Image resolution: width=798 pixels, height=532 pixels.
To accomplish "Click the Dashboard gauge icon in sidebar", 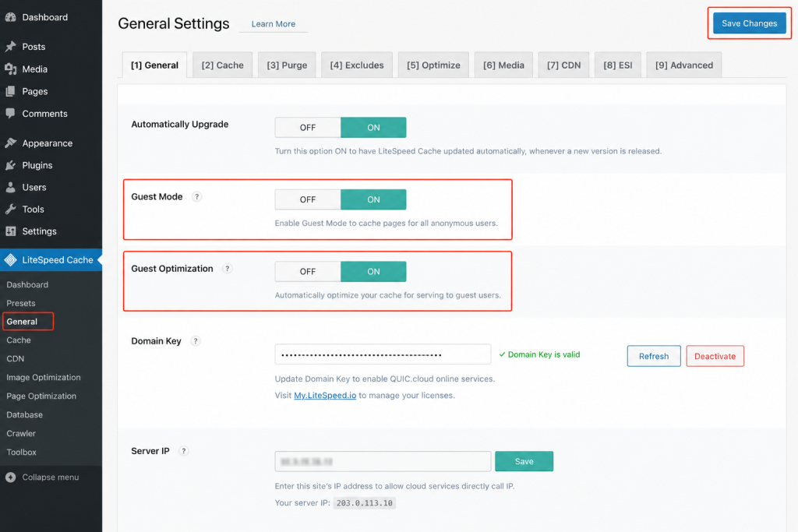I will coord(10,17).
